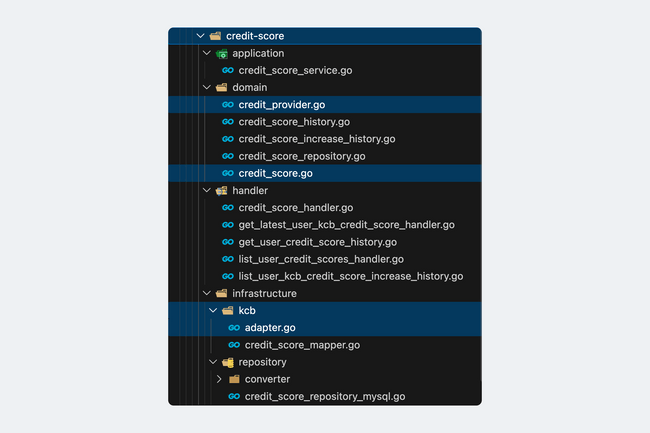Viewport: 650px width, 433px height.
Task: Open adapter.go file under kcb
Action: 270,328
